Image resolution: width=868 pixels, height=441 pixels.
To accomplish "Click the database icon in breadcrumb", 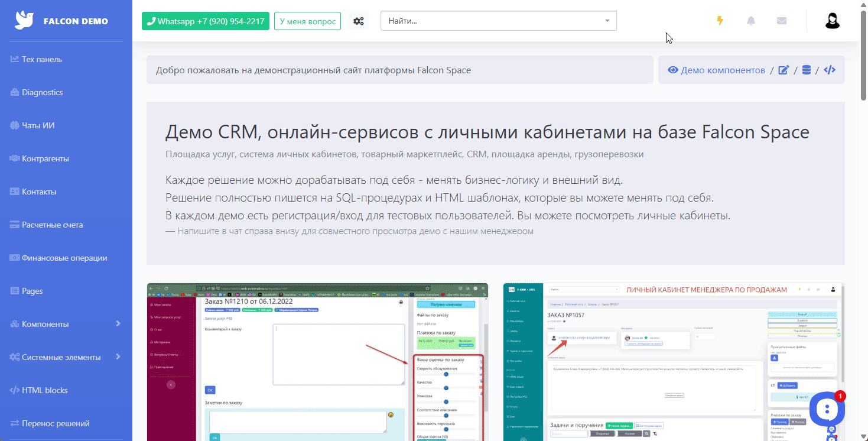I will pos(806,70).
